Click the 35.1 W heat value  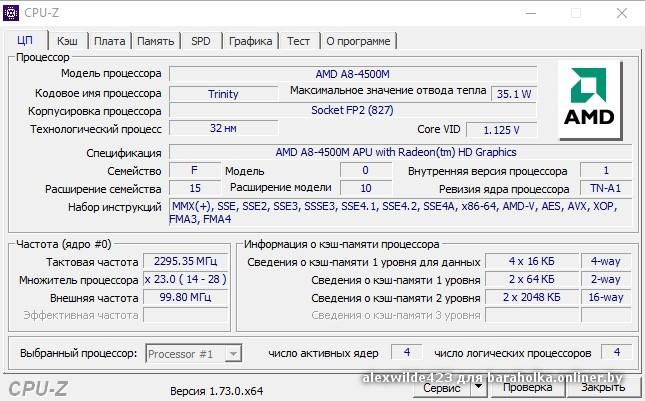pyautogui.click(x=514, y=94)
